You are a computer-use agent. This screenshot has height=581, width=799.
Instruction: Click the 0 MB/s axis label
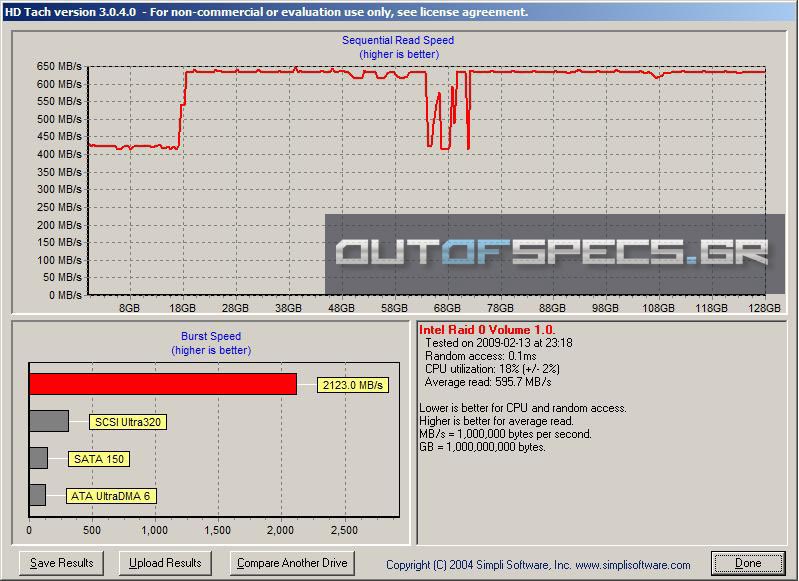(65, 295)
